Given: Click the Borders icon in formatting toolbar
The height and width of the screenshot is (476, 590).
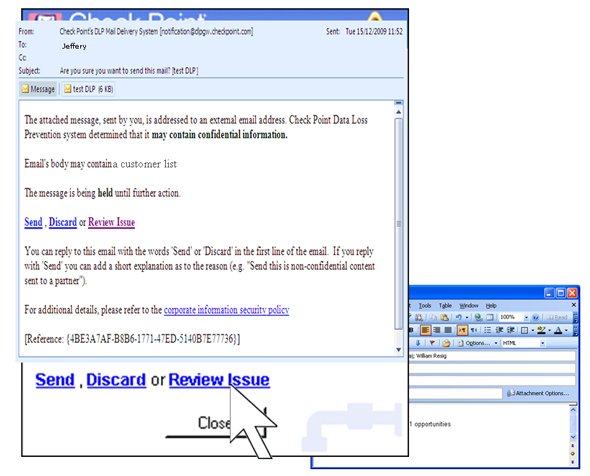Looking at the screenshot, I should tap(525, 330).
